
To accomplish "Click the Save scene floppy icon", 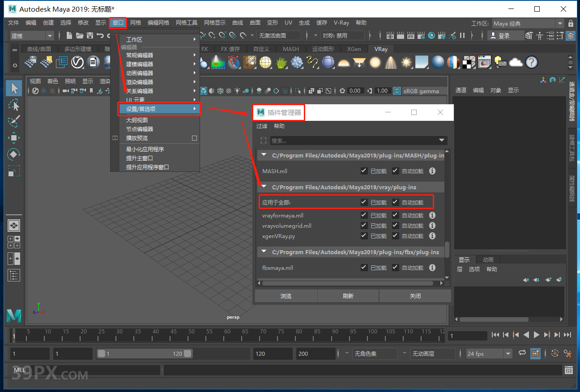I will click(x=90, y=35).
